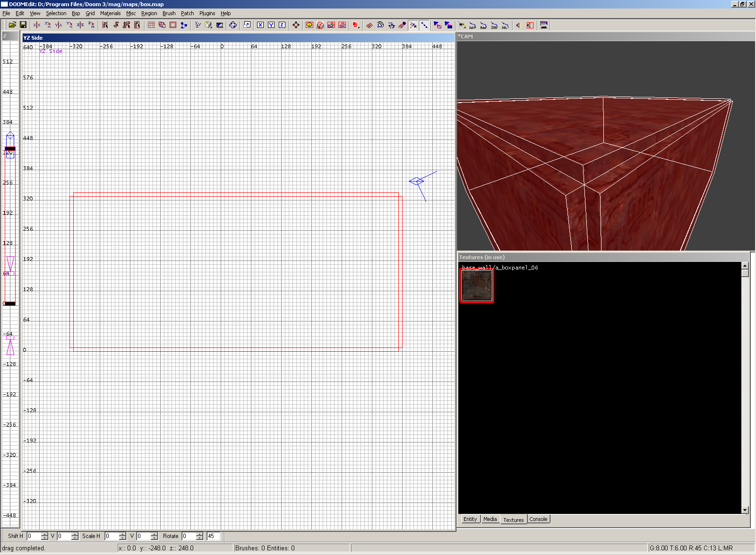Select the a_boxpanel_06 texture thumbnail
This screenshot has height=555, width=756.
(x=477, y=286)
